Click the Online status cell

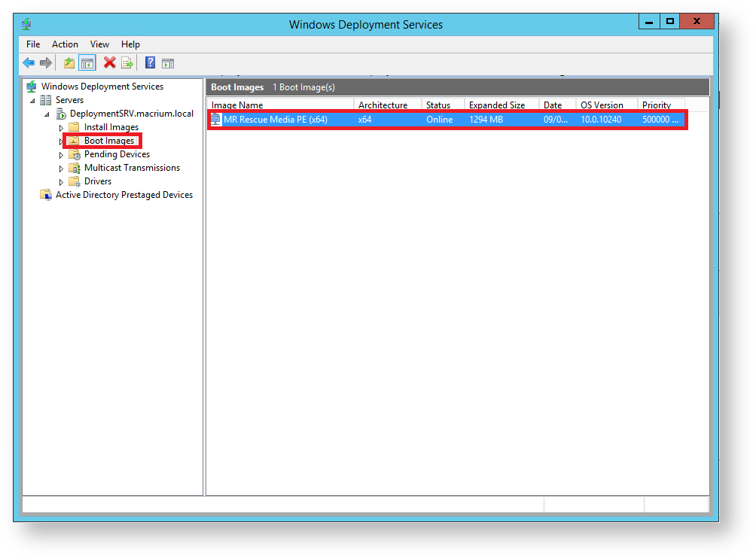pyautogui.click(x=439, y=120)
